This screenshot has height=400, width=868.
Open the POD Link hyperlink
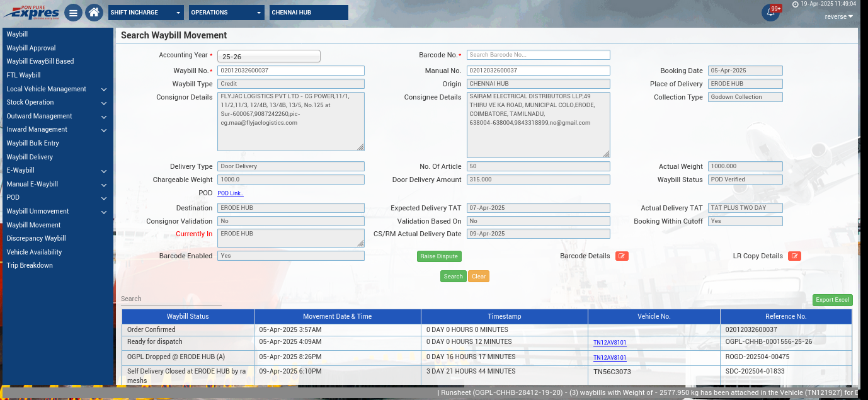point(231,193)
